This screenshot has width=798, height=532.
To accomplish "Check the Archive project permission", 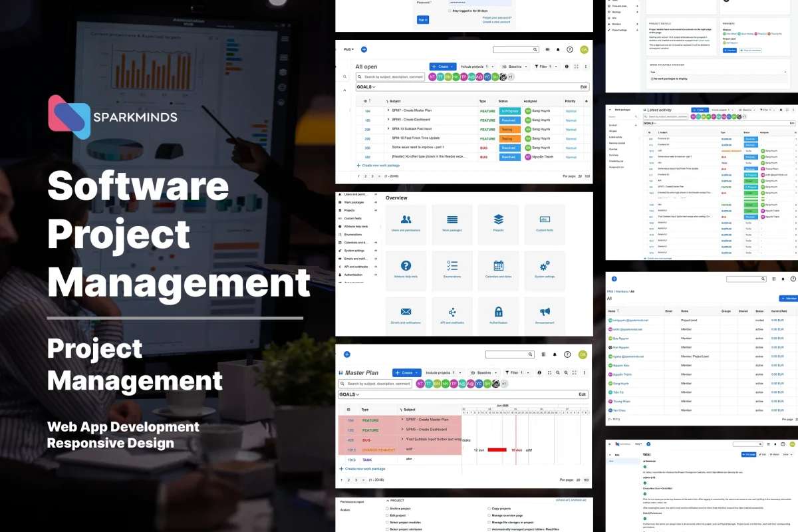I will point(386,509).
